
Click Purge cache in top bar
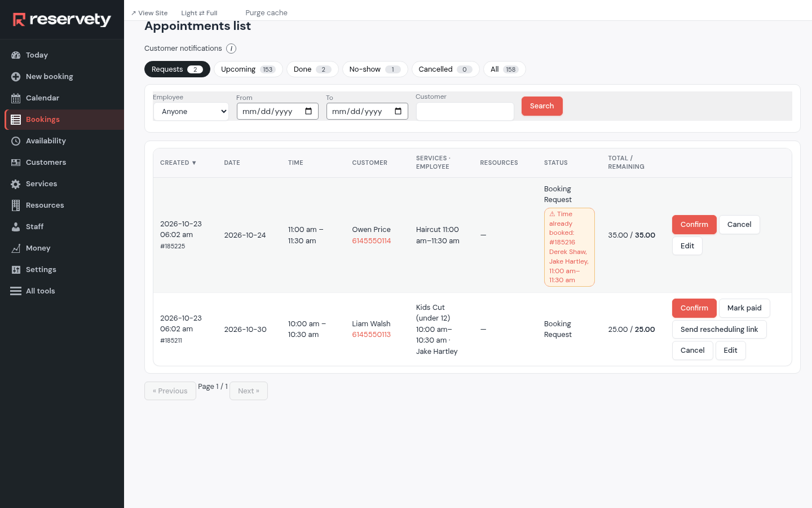tap(266, 12)
